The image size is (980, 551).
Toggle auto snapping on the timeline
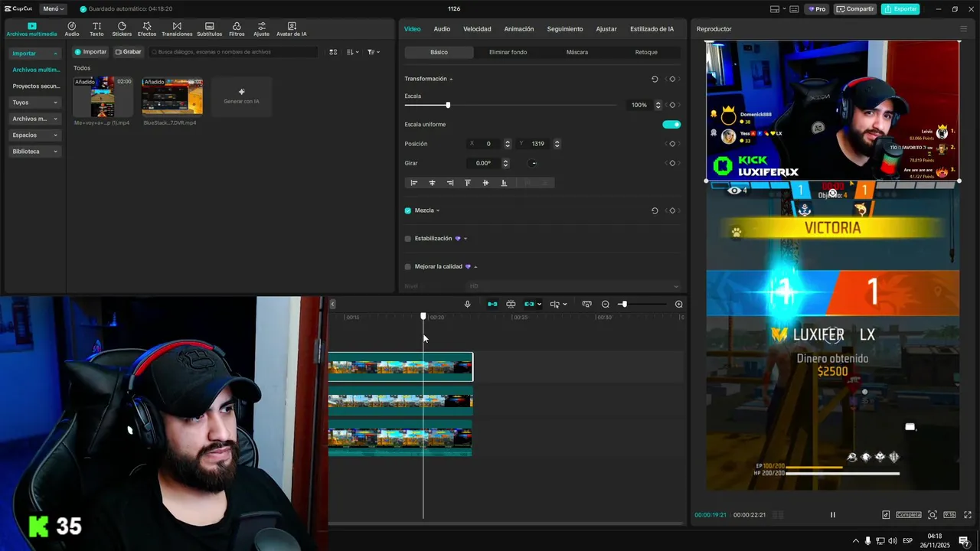tap(511, 304)
